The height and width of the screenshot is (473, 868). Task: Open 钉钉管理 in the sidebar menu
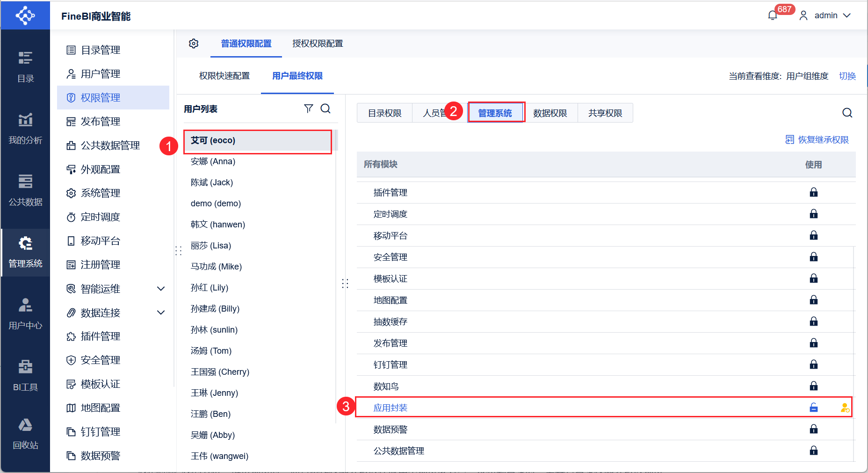pos(113,432)
